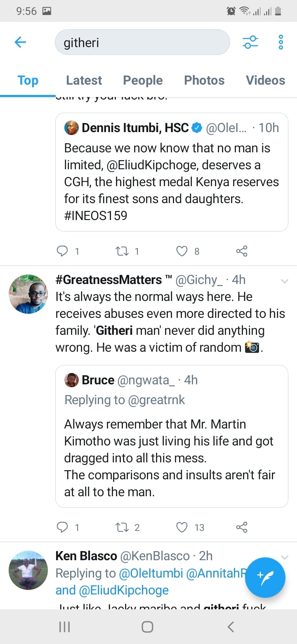Tap the back arrow icon
The image size is (297, 644).
coord(20,42)
